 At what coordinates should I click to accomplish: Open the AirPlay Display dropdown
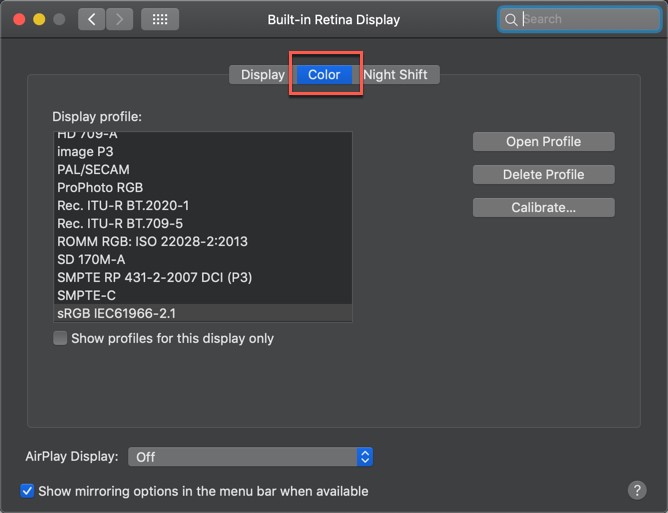click(x=250, y=457)
